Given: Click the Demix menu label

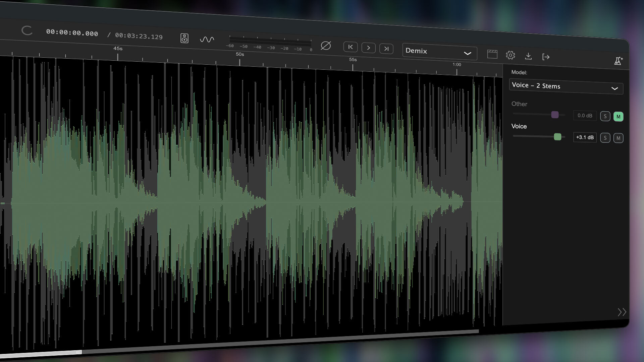Looking at the screenshot, I should [416, 51].
